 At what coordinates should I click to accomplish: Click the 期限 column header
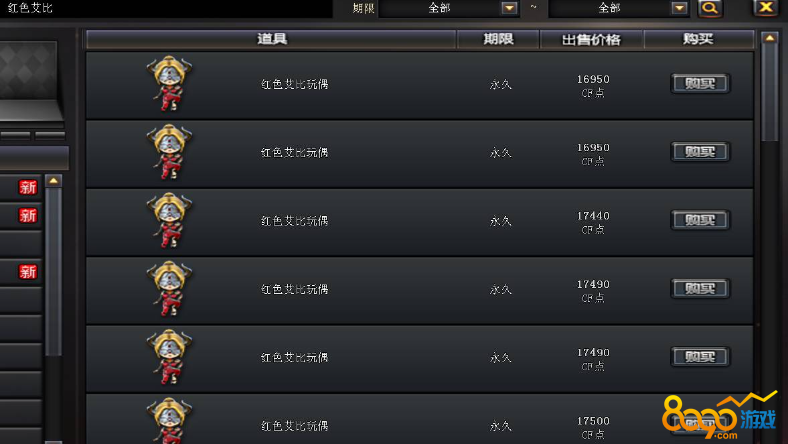498,39
